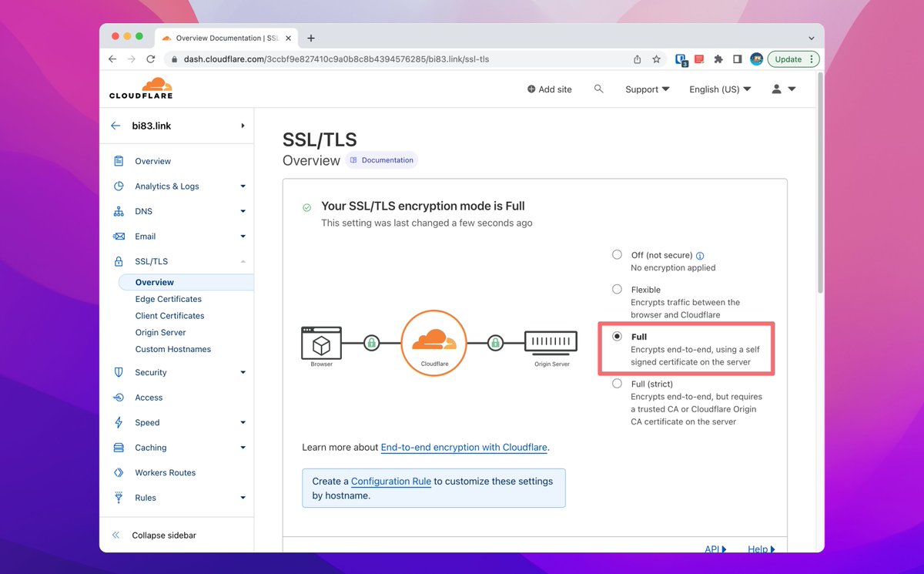Viewport: 924px width, 574px height.
Task: Click the Collapse sidebar double-chevron icon
Action: click(115, 535)
